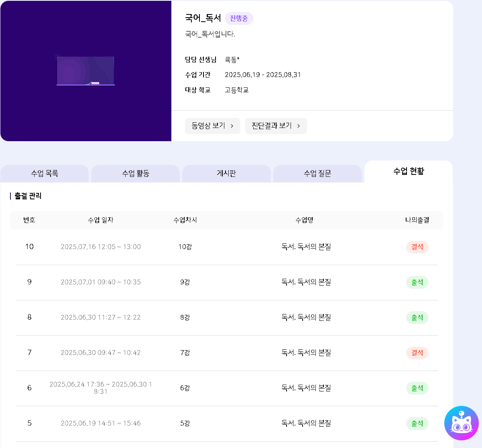Click the 진행중 status badge

click(x=239, y=18)
